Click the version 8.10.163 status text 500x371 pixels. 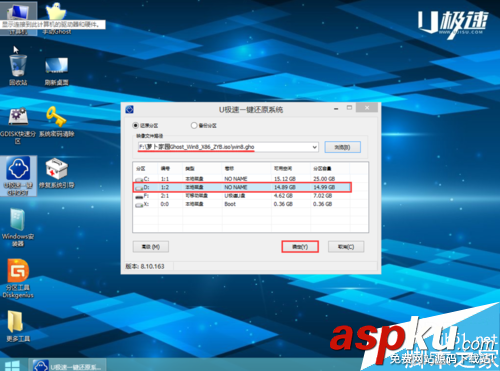(x=145, y=266)
